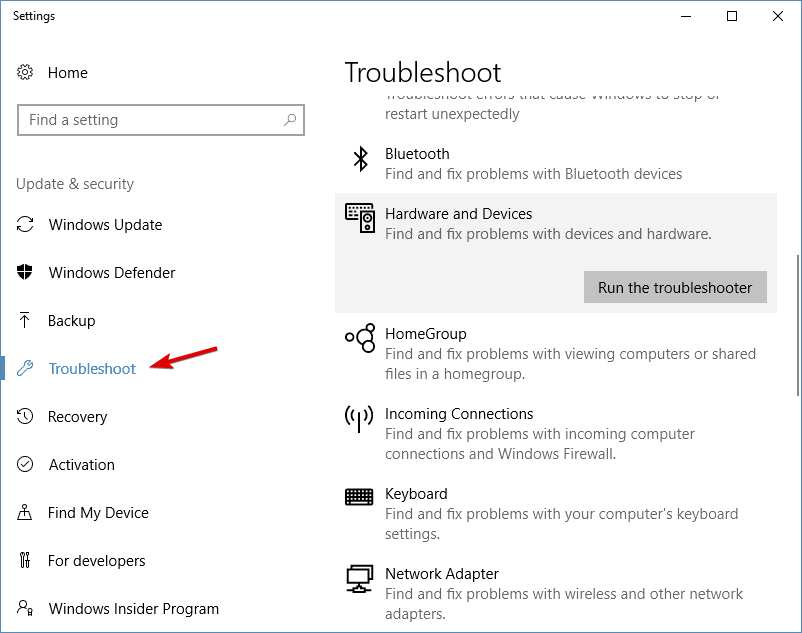Screen dimensions: 802x633
Task: Click Run the troubleshooter button
Action: [675, 287]
